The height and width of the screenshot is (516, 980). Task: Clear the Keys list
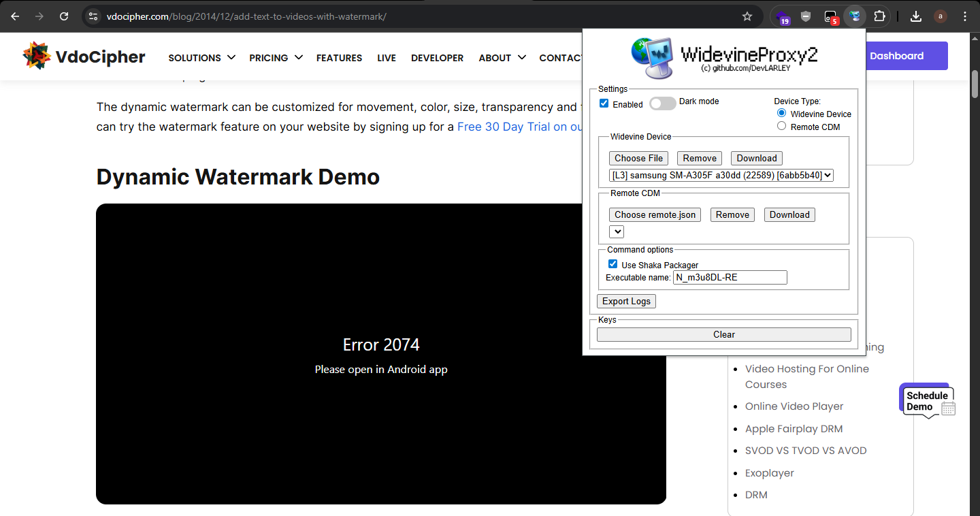coord(724,334)
